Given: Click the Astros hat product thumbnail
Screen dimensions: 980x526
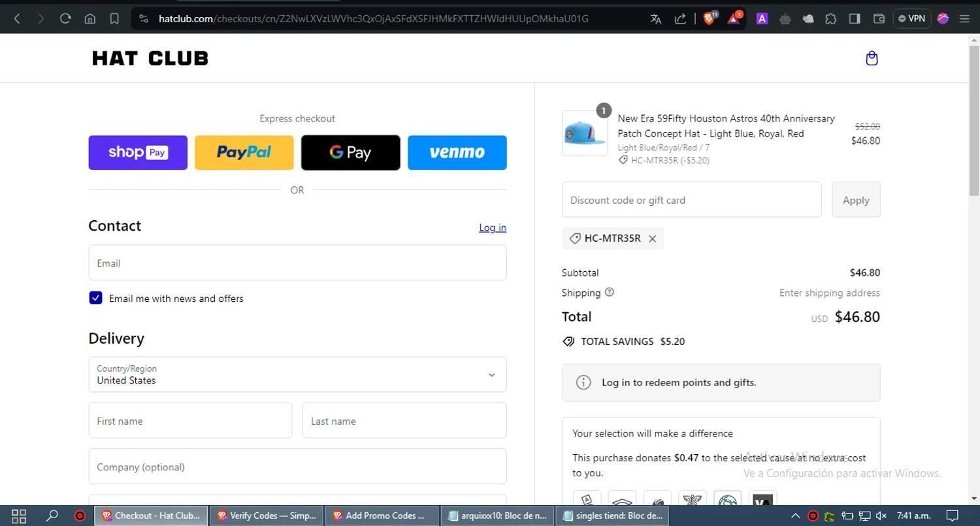Looking at the screenshot, I should click(585, 133).
